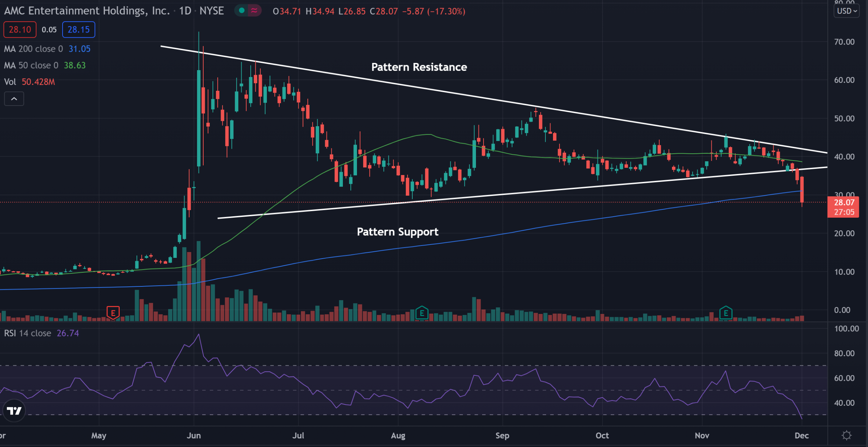Click the Jun label on time axis

pyautogui.click(x=194, y=435)
